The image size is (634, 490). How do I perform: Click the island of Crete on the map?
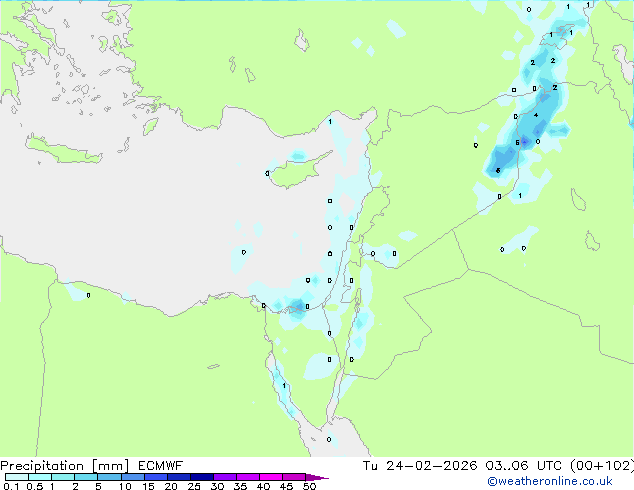[63, 150]
